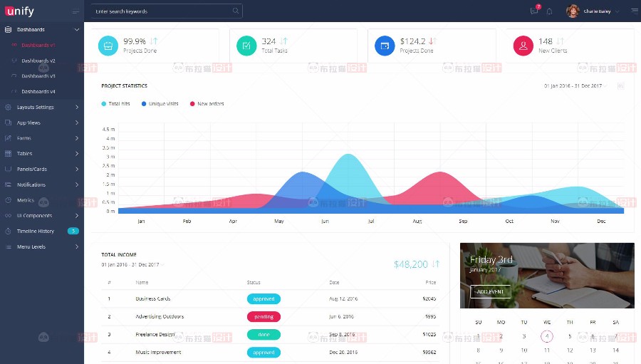Click the $48,200 total income value
This screenshot has height=364, width=641.
tap(410, 264)
